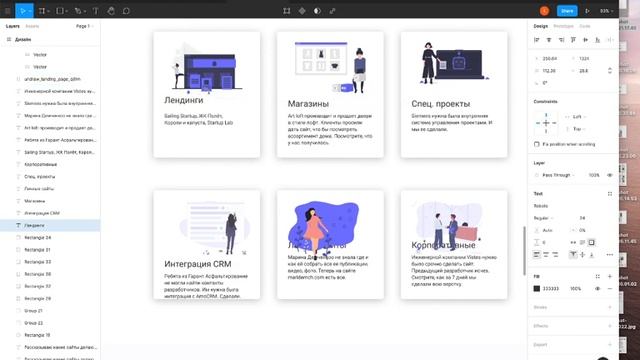Open the 333333 fill color swatch
This screenshot has height=360, width=640.
click(537, 289)
